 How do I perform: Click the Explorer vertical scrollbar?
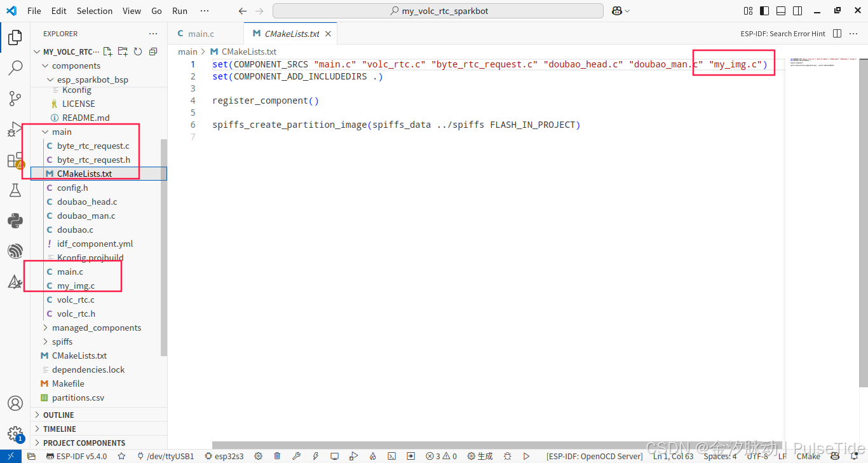coord(164,247)
